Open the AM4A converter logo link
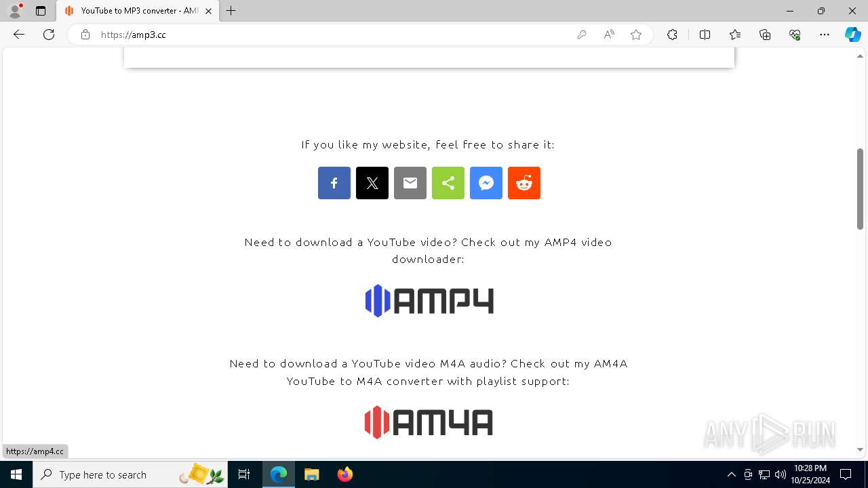Viewport: 868px width, 488px height. tap(429, 422)
